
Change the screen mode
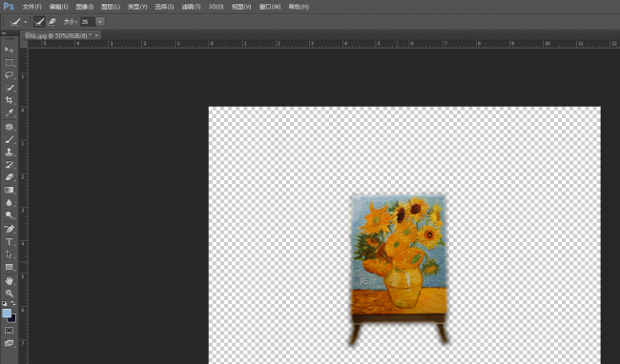10,343
